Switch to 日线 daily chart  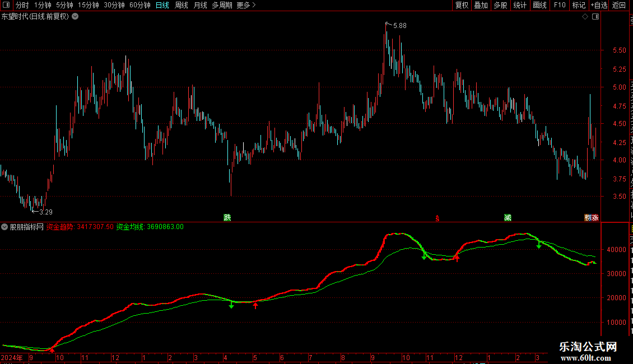162,5
